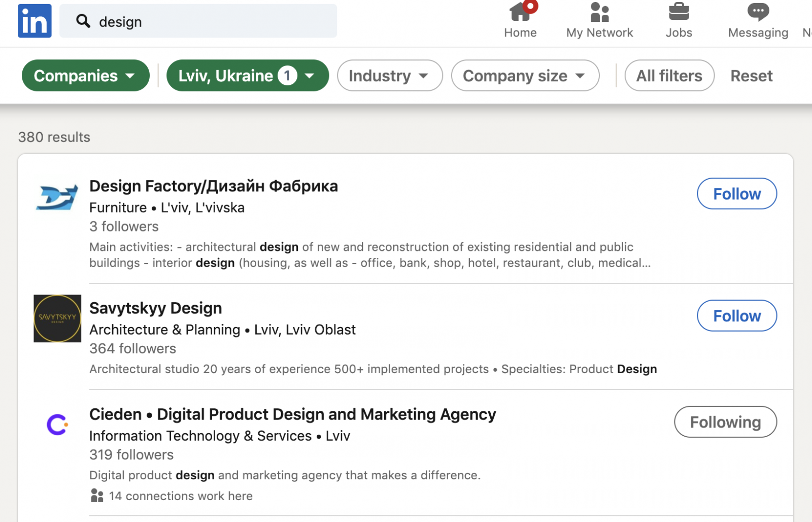Viewport: 812px width, 522px height.
Task: Click the search magnifier icon
Action: [83, 21]
